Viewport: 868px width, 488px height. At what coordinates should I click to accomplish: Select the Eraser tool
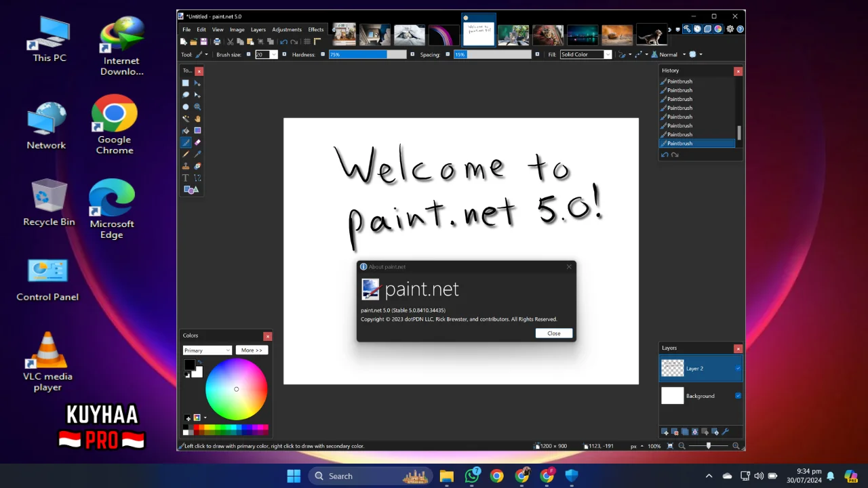[197, 142]
